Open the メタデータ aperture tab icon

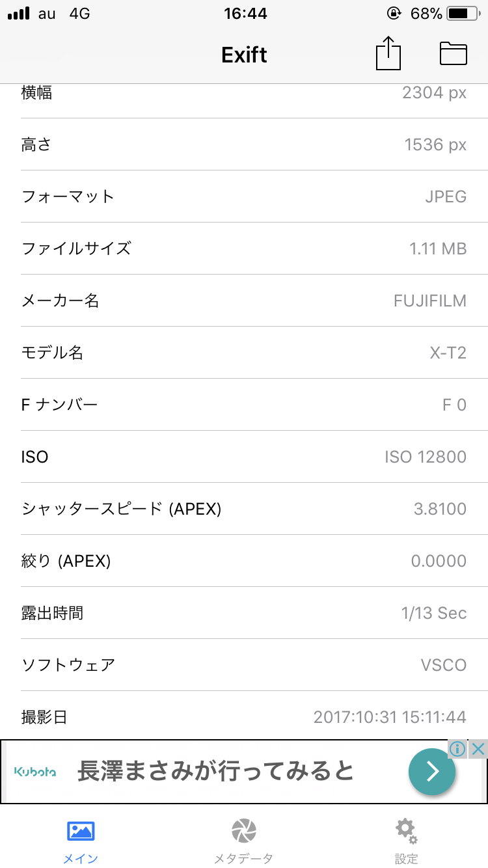tap(243, 831)
